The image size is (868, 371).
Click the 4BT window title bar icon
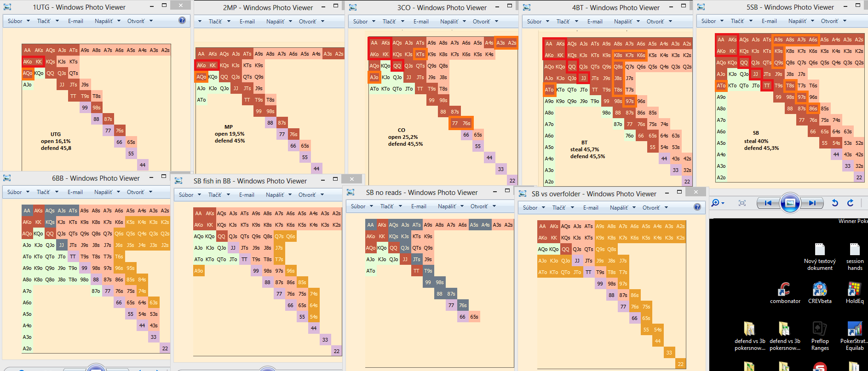pyautogui.click(x=527, y=7)
